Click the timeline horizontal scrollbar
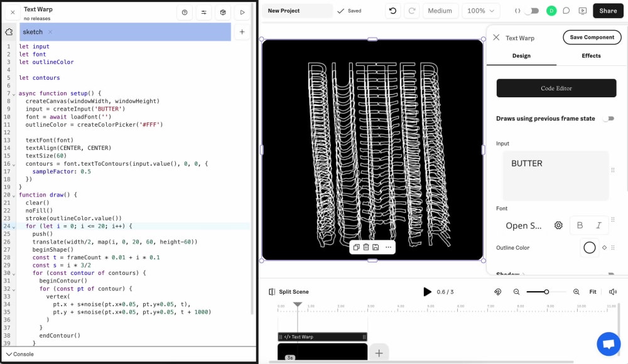This screenshot has height=364, width=628. click(x=421, y=362)
